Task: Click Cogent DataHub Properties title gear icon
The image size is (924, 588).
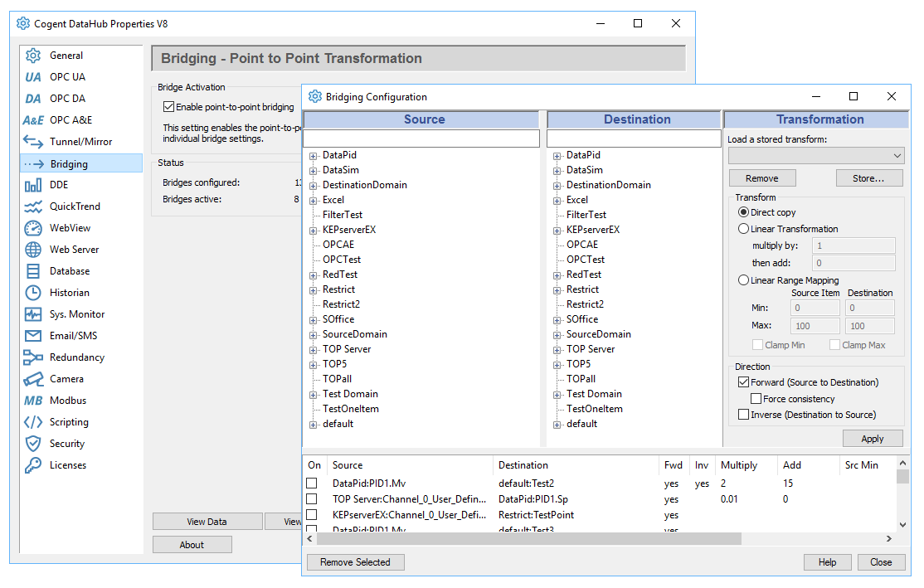Action: [23, 23]
